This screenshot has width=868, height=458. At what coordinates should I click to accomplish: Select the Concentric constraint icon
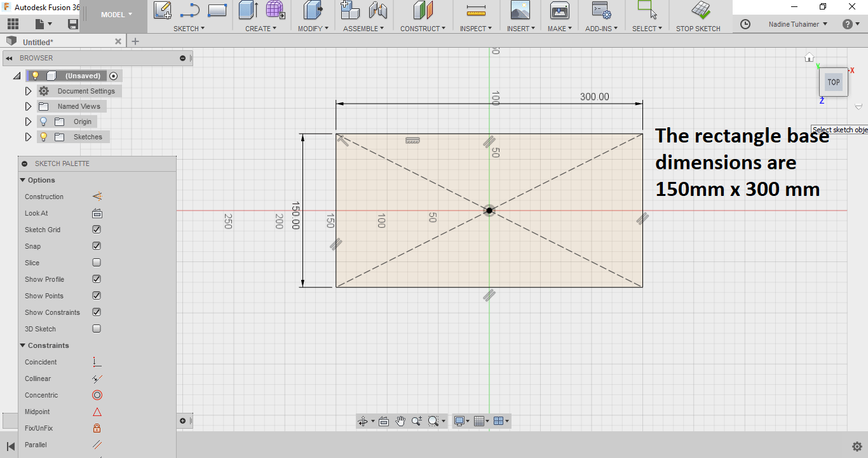click(x=97, y=395)
